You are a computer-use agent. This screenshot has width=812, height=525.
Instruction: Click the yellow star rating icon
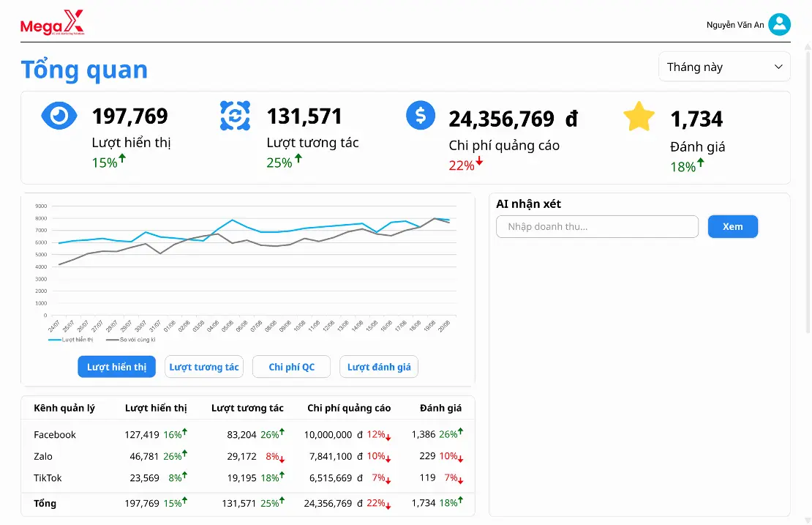tap(639, 117)
